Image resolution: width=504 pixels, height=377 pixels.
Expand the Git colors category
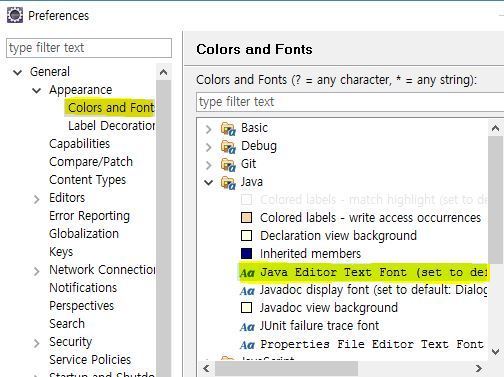(x=209, y=165)
